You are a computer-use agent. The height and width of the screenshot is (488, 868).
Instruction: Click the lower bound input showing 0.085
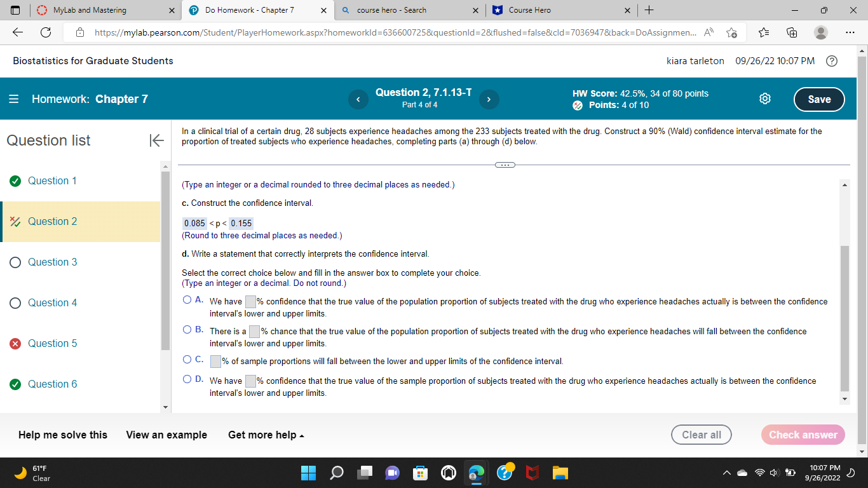coord(194,223)
